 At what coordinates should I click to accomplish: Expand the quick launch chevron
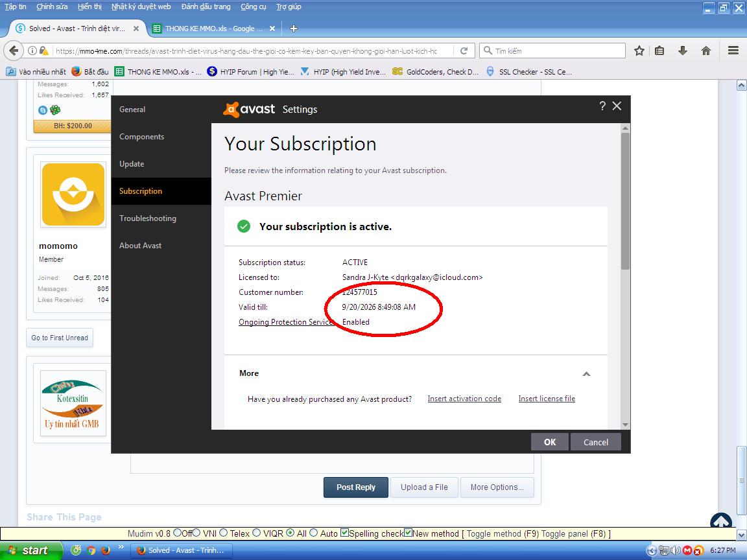pos(121,546)
